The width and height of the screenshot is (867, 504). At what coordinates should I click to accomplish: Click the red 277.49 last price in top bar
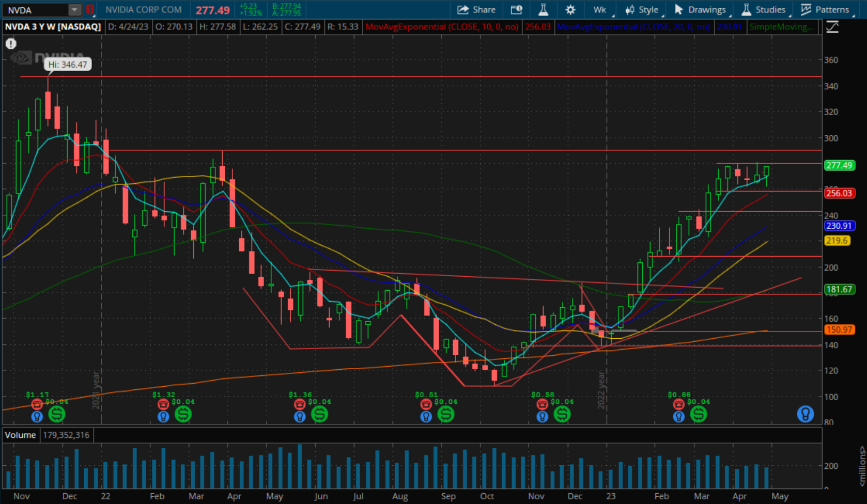click(213, 10)
